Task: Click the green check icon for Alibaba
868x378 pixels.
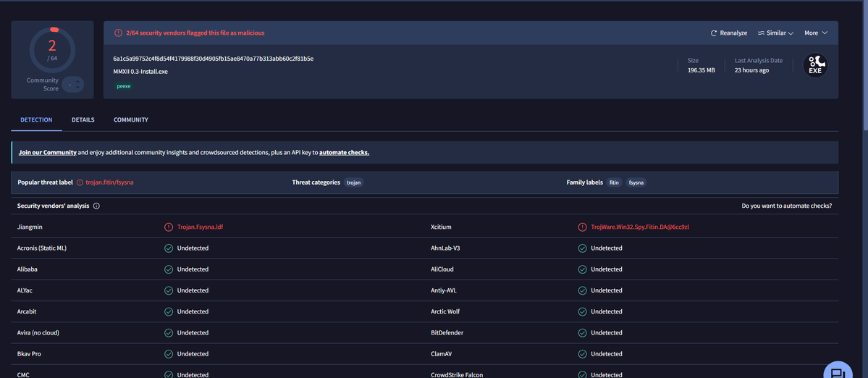Action: (168, 269)
